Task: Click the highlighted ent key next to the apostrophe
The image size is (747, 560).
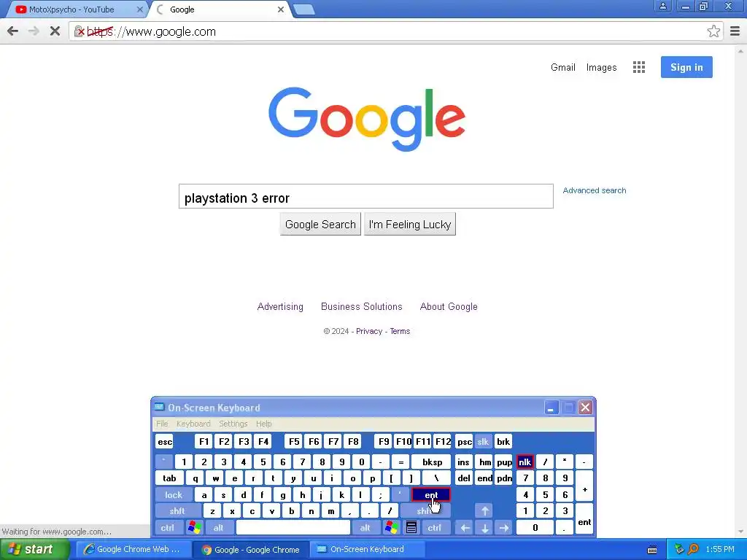Action: pos(431,495)
